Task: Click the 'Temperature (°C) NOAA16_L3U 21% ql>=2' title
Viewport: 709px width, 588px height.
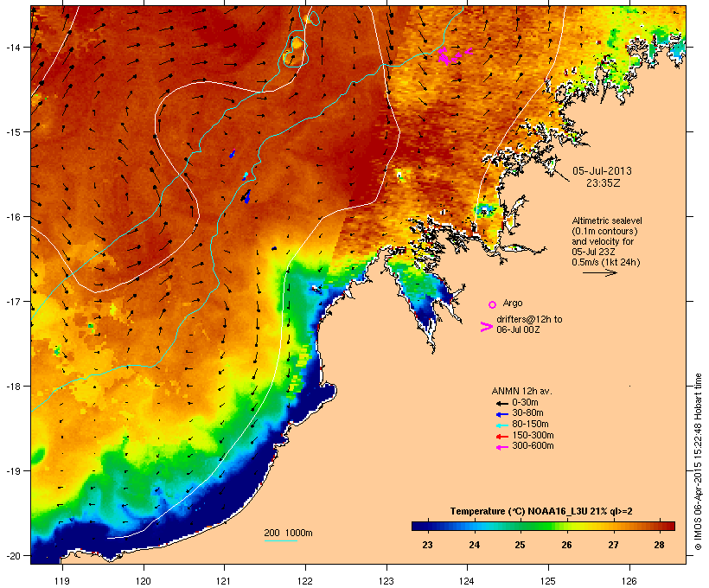Action: point(541,512)
